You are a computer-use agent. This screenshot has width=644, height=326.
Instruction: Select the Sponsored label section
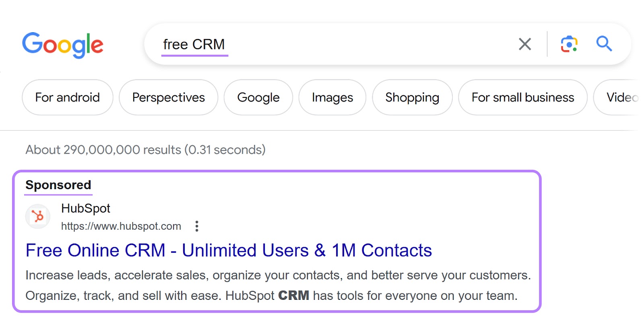click(58, 185)
